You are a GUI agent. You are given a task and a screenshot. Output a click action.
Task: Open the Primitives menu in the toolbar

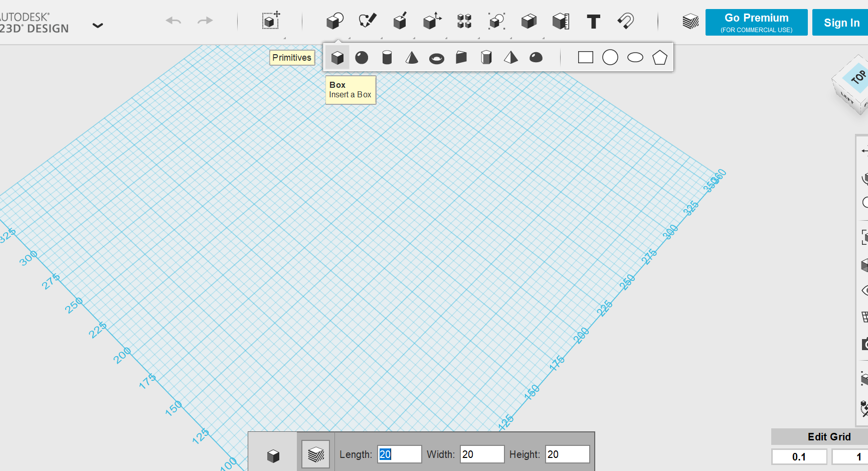coord(335,21)
